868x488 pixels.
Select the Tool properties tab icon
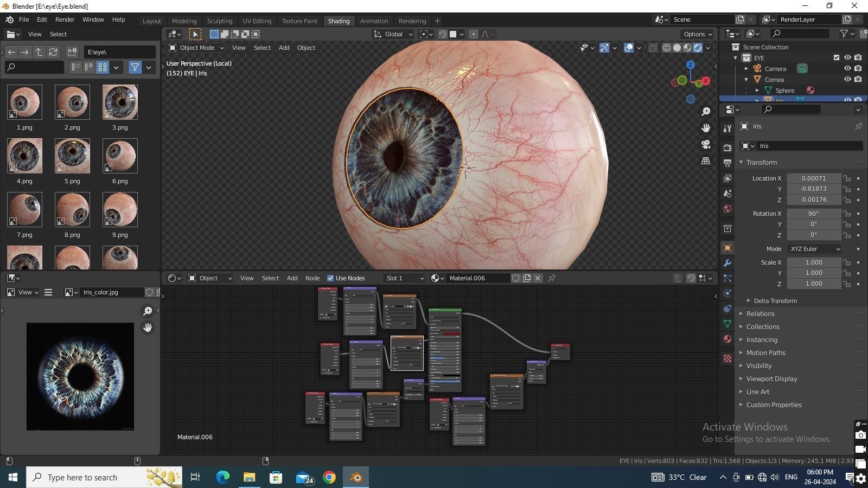point(727,129)
